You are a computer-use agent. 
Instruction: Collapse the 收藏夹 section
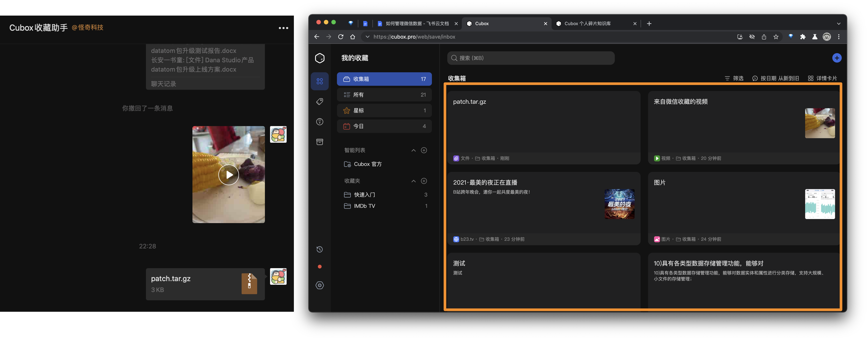click(414, 181)
